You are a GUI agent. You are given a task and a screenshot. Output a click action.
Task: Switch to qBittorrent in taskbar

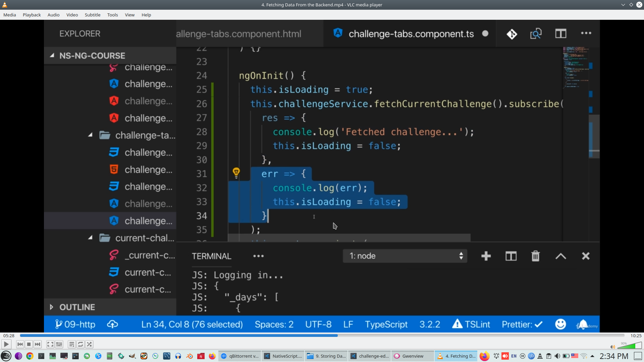tap(240, 356)
